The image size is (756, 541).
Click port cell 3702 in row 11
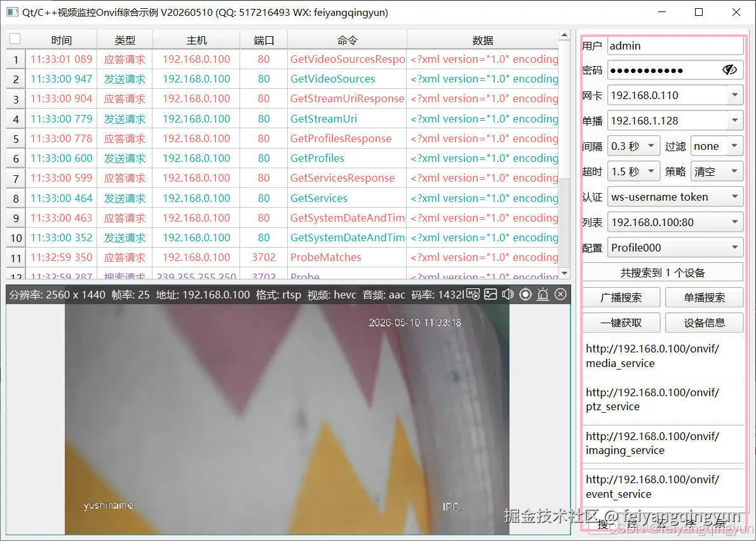coord(264,258)
